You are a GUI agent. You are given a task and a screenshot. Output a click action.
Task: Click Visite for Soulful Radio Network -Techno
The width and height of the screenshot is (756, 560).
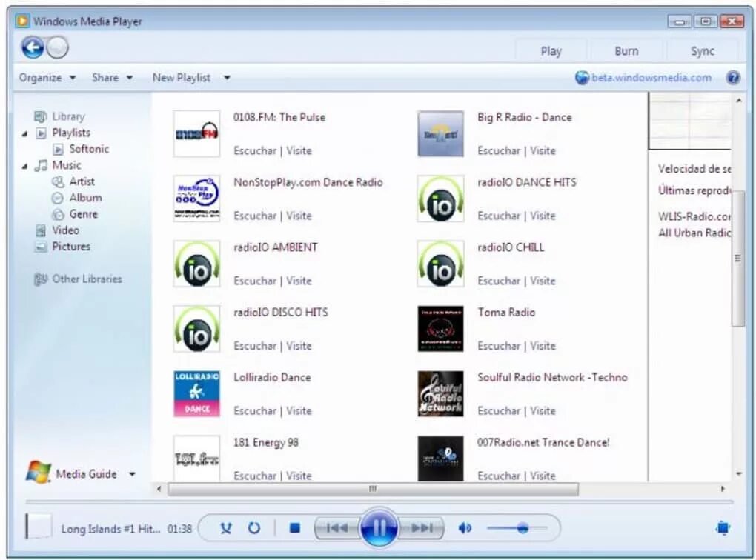coord(543,411)
